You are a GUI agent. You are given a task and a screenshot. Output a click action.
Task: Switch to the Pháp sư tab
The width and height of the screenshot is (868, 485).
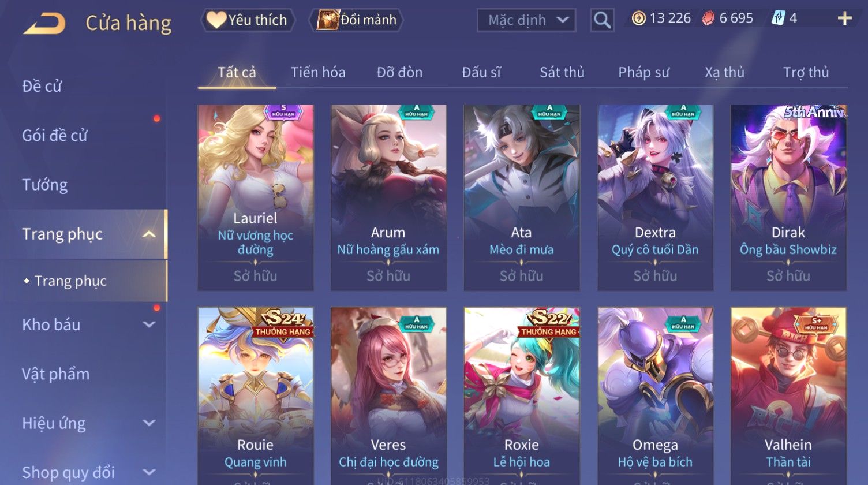pyautogui.click(x=643, y=72)
